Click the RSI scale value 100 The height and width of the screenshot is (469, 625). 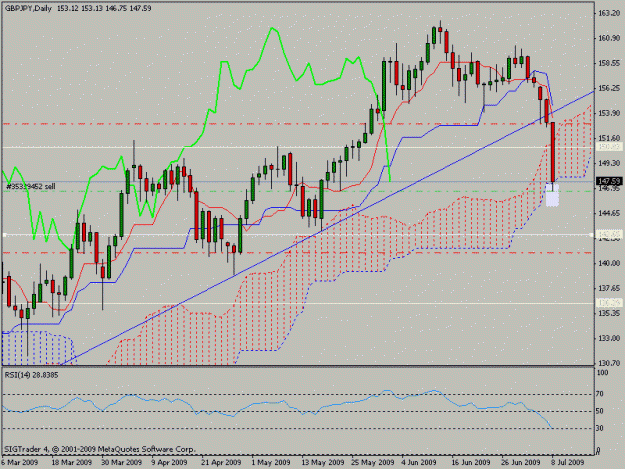pyautogui.click(x=603, y=373)
